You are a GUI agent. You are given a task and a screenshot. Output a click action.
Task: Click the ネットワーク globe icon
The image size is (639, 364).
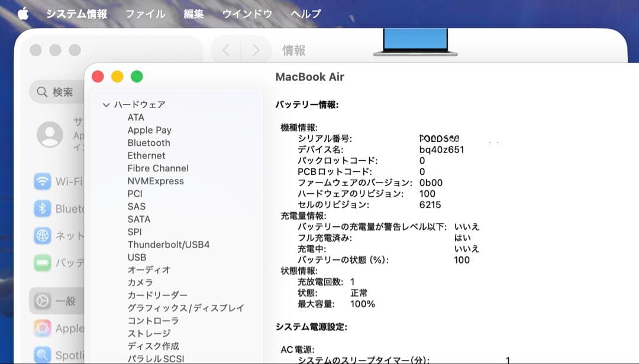43,236
